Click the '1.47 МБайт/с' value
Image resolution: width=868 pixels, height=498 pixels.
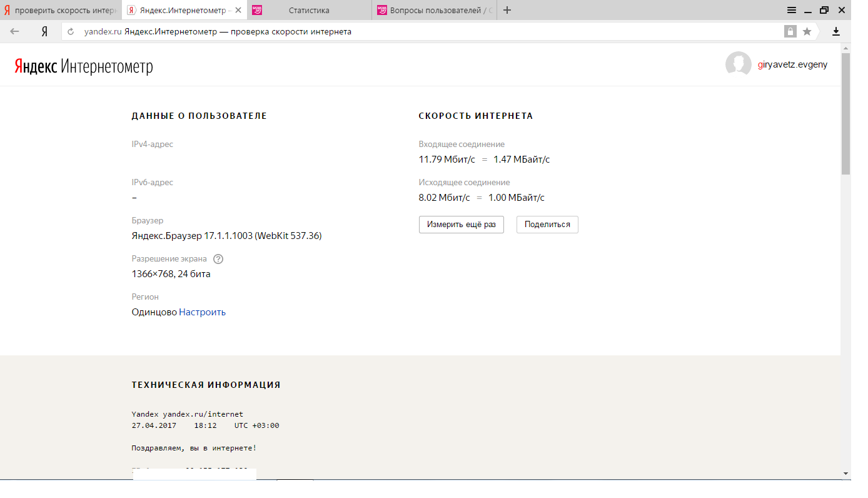coord(522,160)
